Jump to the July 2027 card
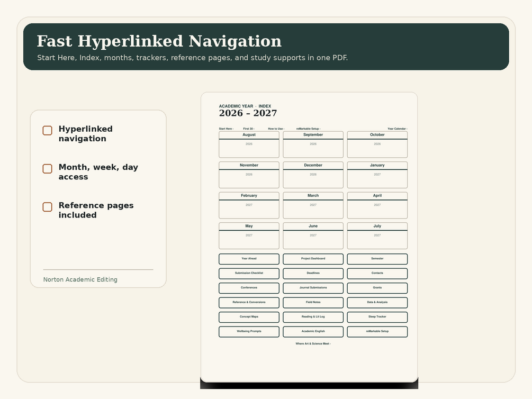The width and height of the screenshot is (532, 399). (x=377, y=236)
